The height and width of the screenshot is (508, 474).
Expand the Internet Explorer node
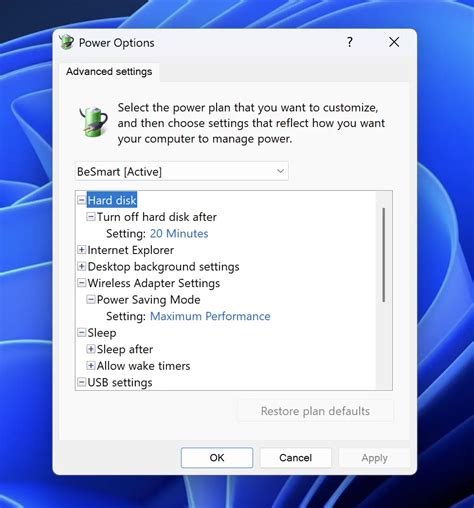click(81, 250)
